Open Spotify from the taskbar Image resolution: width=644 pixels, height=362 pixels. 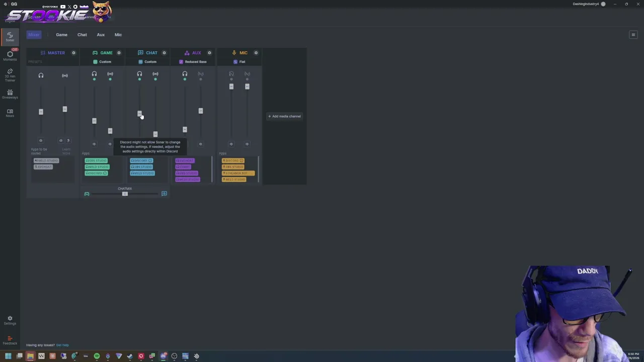point(97,356)
